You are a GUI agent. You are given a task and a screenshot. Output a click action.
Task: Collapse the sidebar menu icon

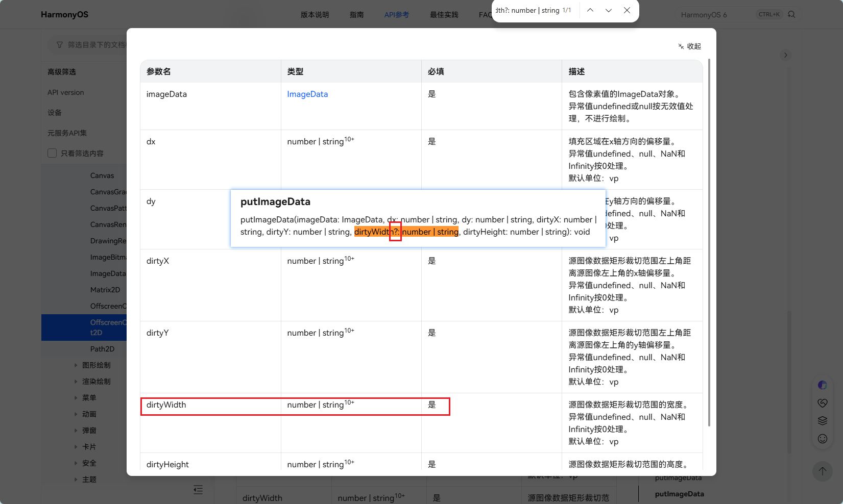(198, 490)
